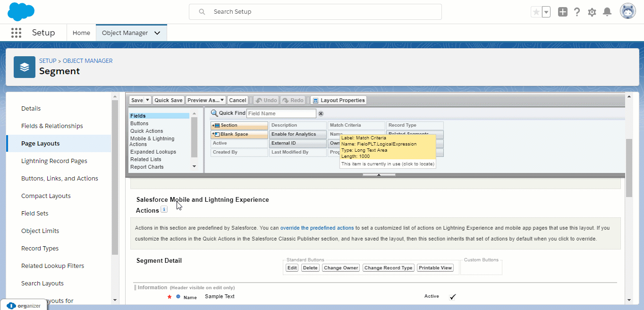Screen dimensions: 644x310
Task: Click the Quick Find Field Name input
Action: [281, 113]
